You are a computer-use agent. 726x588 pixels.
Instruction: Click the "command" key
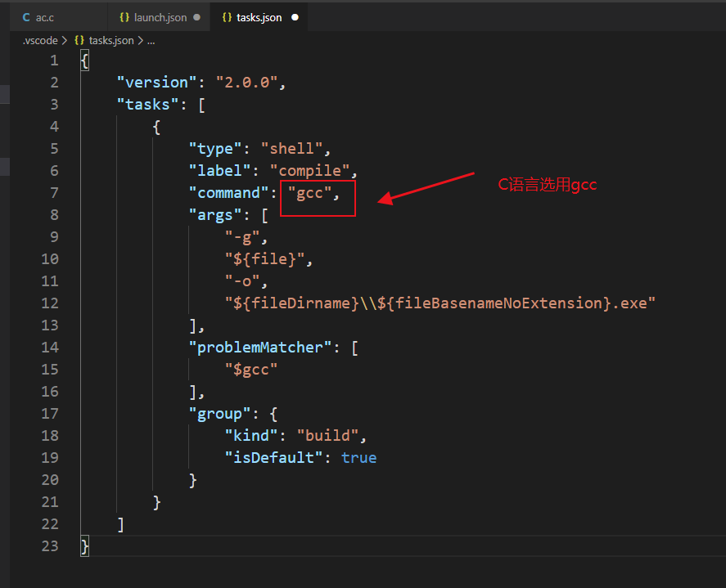coord(228,193)
